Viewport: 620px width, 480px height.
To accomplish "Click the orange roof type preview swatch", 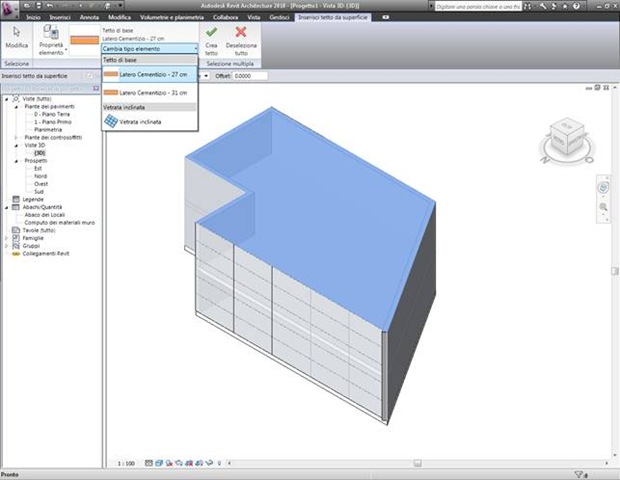I will tap(85, 40).
